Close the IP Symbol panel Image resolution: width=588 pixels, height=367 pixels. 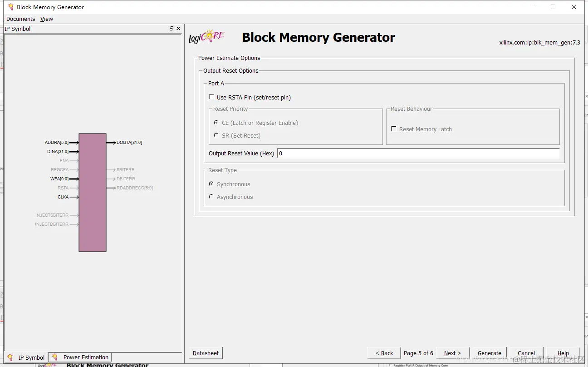tap(178, 29)
